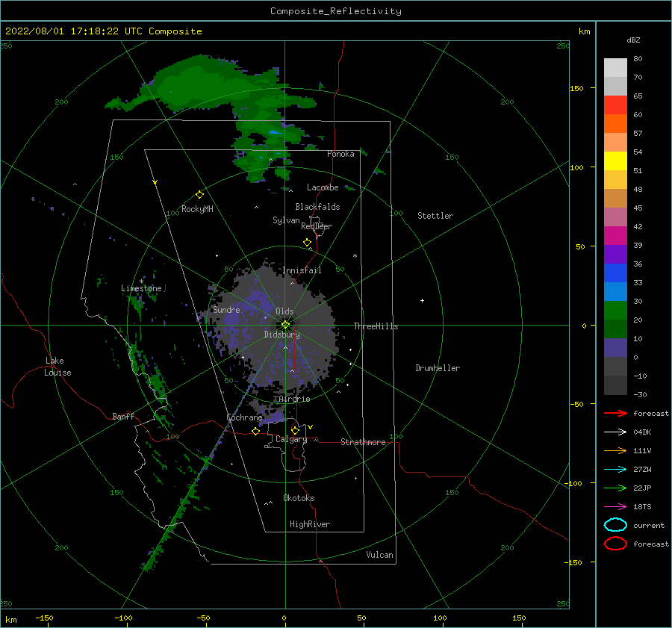Select the RockyMH label

point(197,209)
